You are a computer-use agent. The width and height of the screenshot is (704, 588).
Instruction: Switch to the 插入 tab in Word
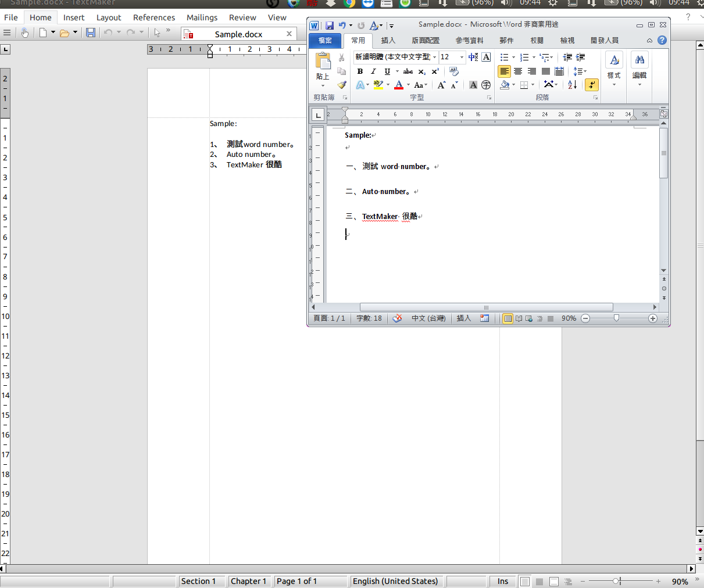388,40
